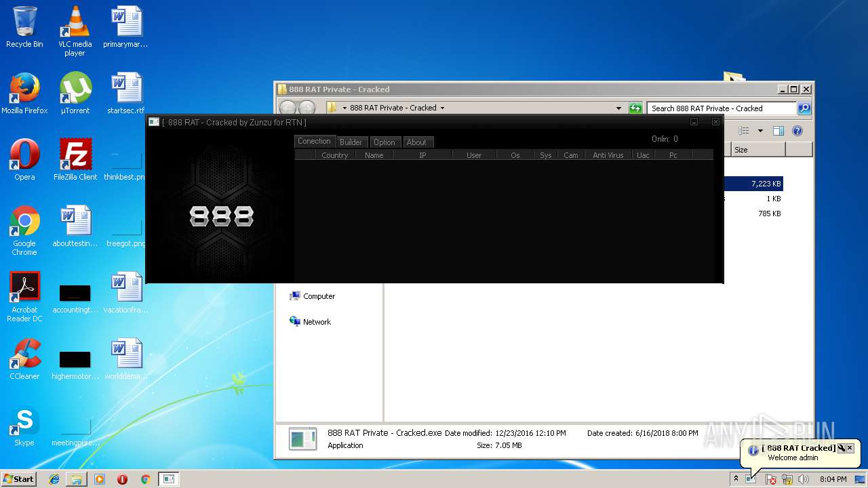Select Computer in the Explorer navigation pane

pyautogui.click(x=312, y=296)
